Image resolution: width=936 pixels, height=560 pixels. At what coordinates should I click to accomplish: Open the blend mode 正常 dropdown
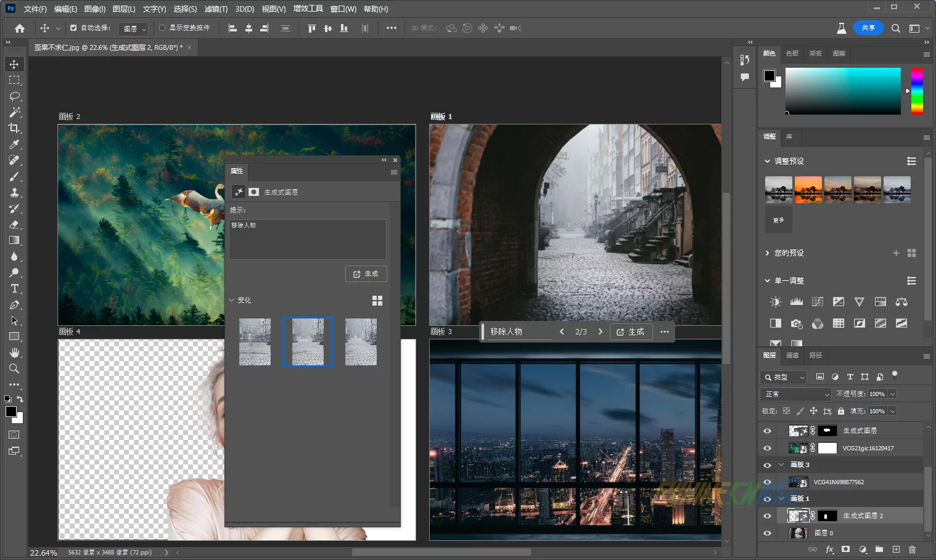(797, 394)
